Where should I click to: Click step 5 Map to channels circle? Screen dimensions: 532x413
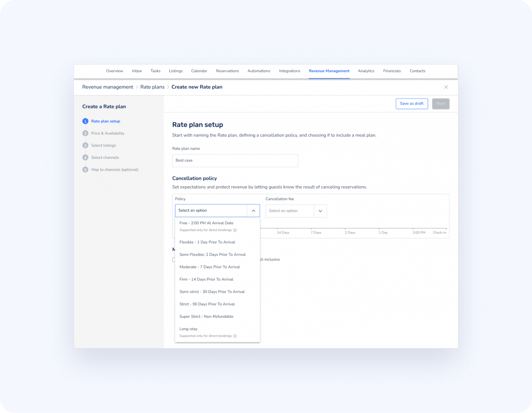click(85, 169)
